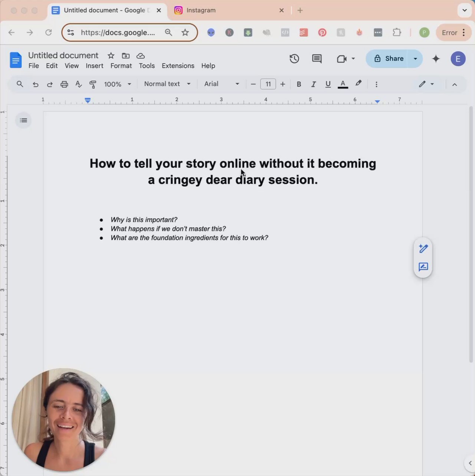The width and height of the screenshot is (475, 476).
Task: Toggle bold formatting
Action: tap(299, 84)
